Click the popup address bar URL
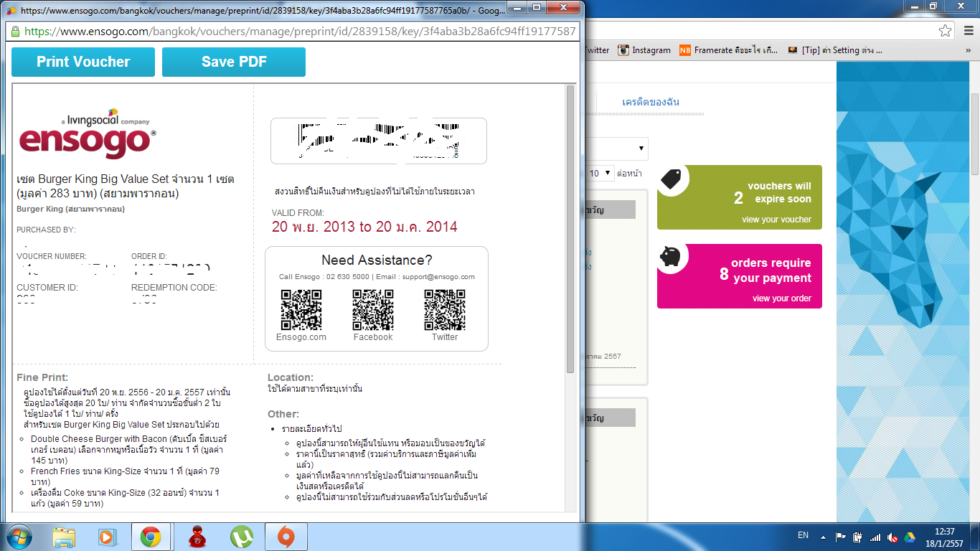980x551 pixels. click(300, 32)
